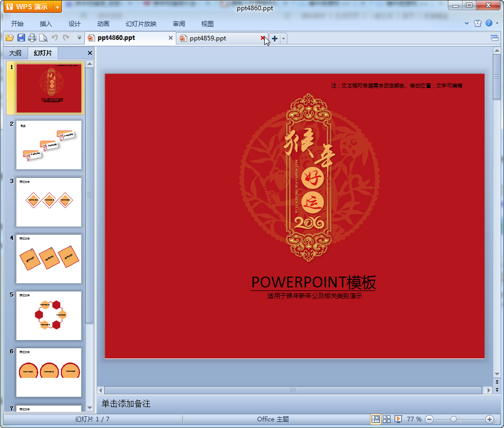The height and width of the screenshot is (428, 504).
Task: Select slide 3 thumbnail
Action: tap(49, 202)
